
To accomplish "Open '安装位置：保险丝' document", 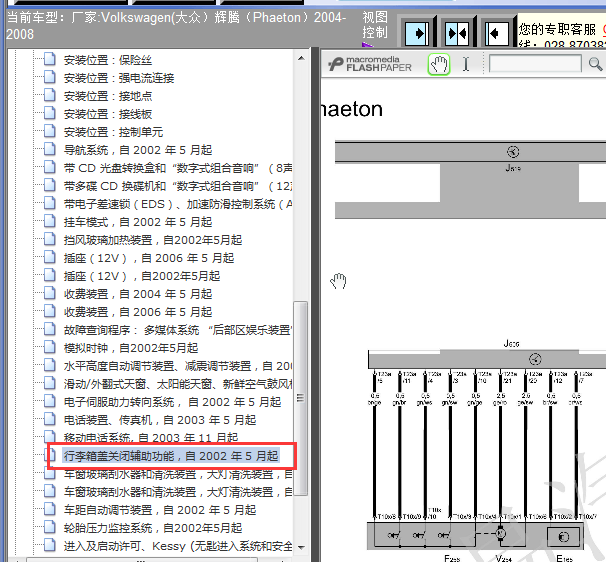I will [x=107, y=60].
